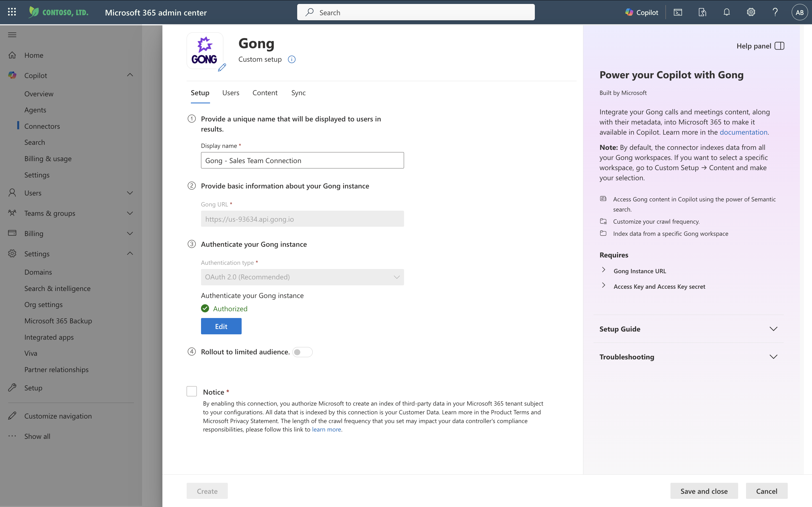Check the Notice agreement checkbox
This screenshot has height=507, width=812.
coord(192,391)
